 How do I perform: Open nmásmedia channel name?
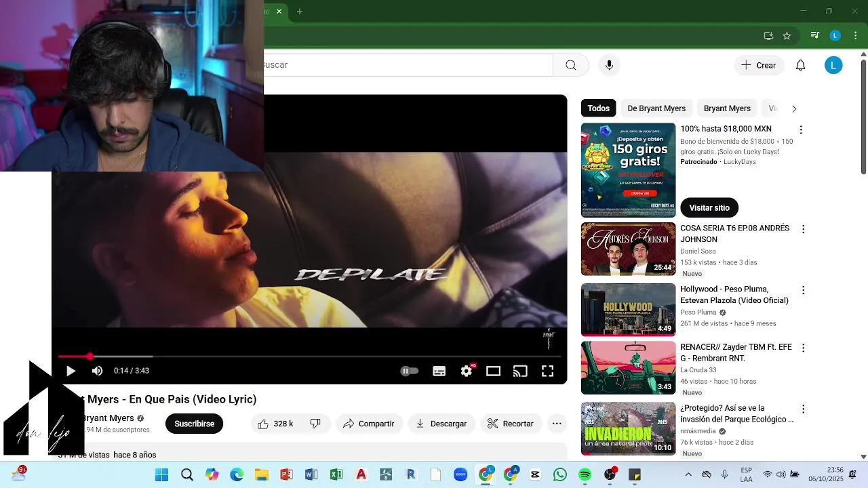click(698, 431)
